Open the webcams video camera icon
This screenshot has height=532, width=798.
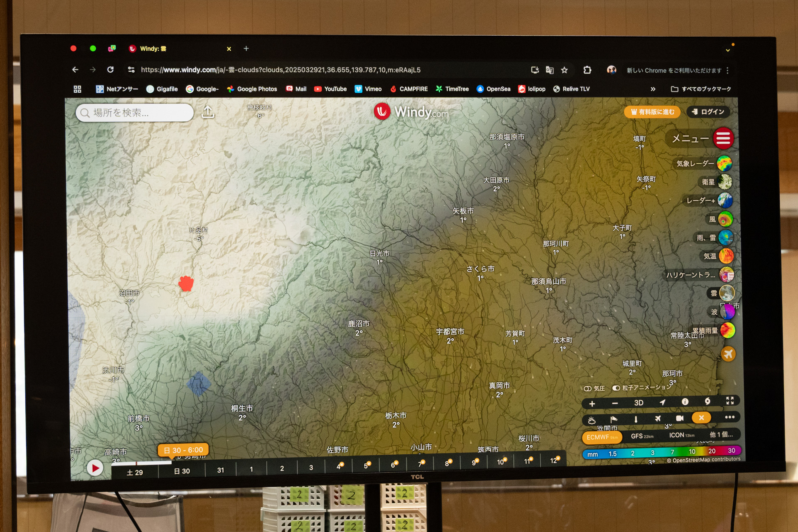click(x=680, y=418)
